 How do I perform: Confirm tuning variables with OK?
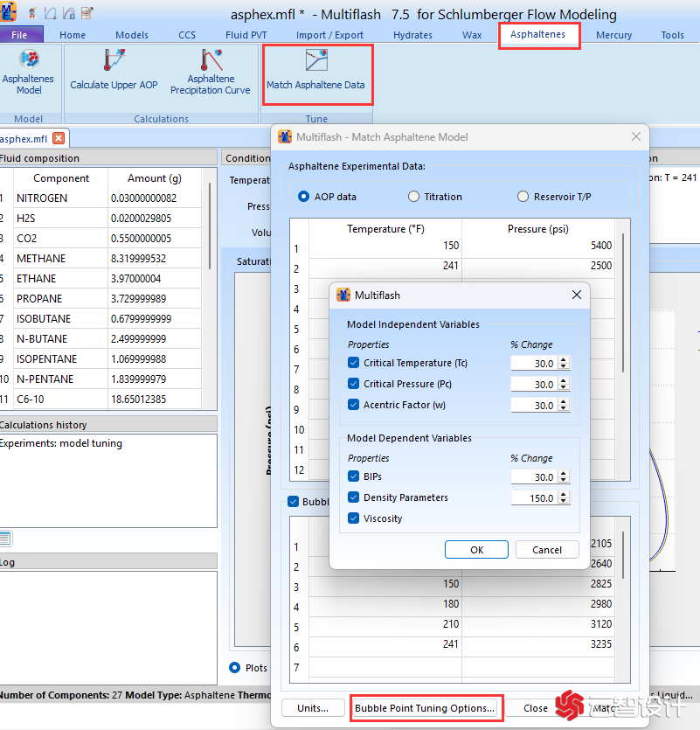click(x=476, y=549)
